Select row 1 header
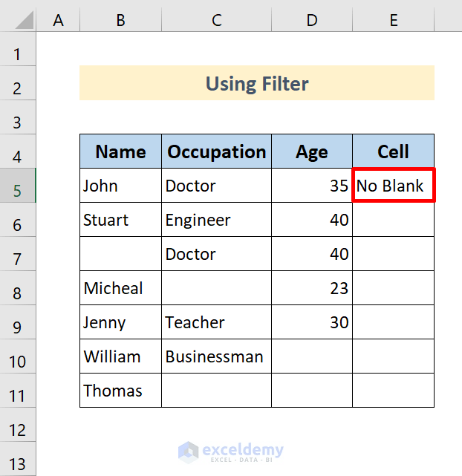 tap(18, 49)
